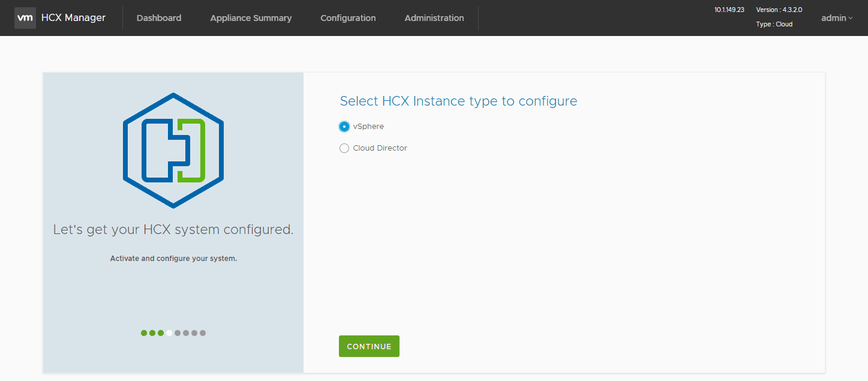
Task: Open the Dashboard menu item
Action: point(159,18)
